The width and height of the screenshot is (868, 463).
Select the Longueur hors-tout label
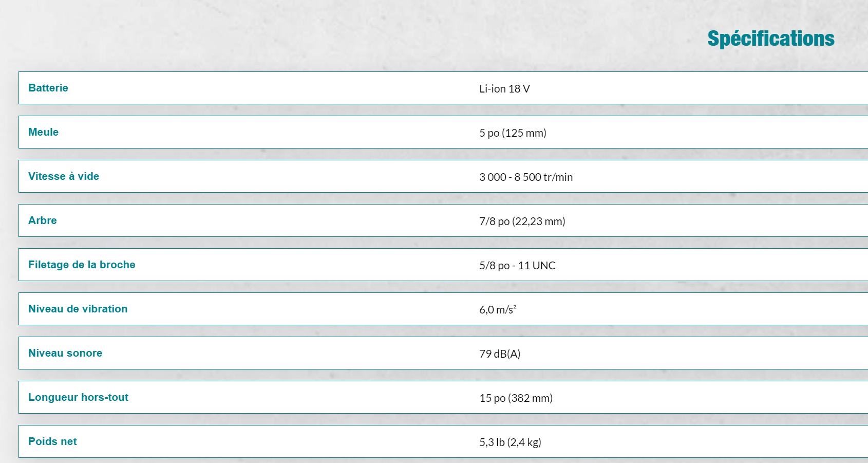click(78, 397)
